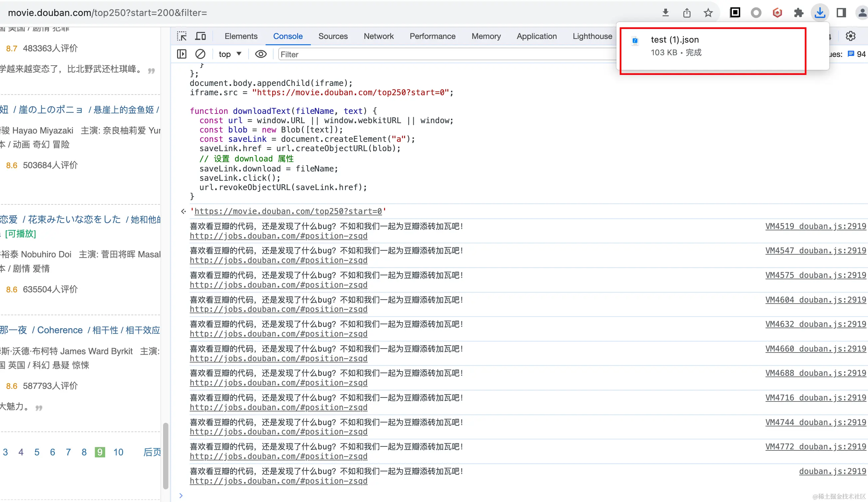Screen dimensions: 868x502
Task: Open the last douban.js:2919 source link without VM prefix
Action: pyautogui.click(x=832, y=471)
